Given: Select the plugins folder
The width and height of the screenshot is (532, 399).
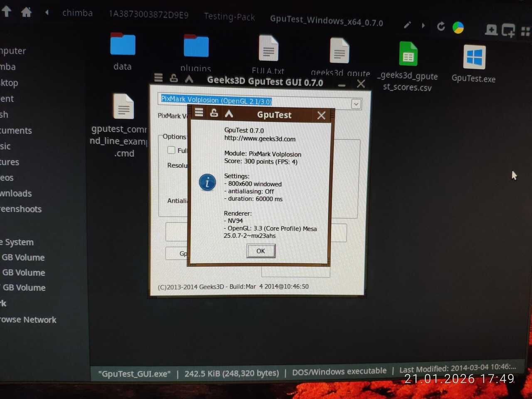Looking at the screenshot, I should 196,53.
